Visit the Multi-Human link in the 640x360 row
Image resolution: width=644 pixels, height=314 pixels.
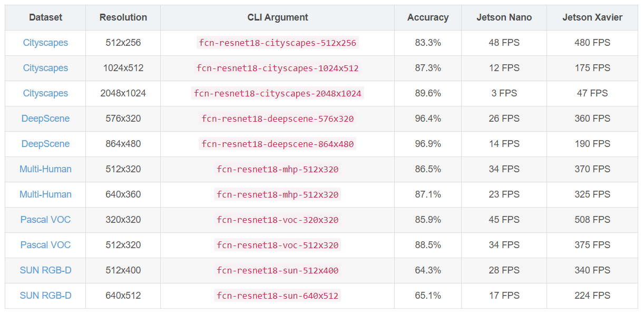pyautogui.click(x=45, y=194)
